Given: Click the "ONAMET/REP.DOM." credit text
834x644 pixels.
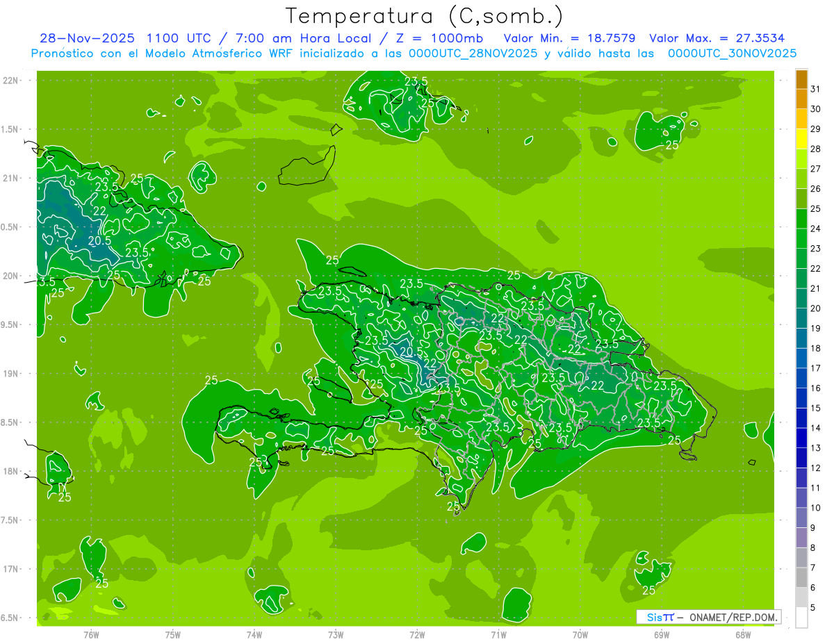Looking at the screenshot, I should point(733,617).
